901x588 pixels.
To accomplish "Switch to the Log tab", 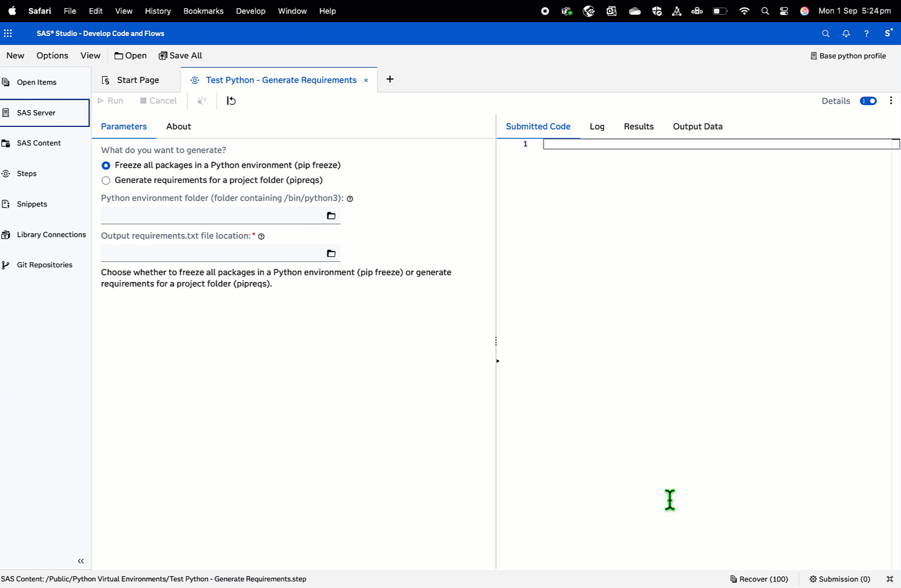I will click(597, 126).
